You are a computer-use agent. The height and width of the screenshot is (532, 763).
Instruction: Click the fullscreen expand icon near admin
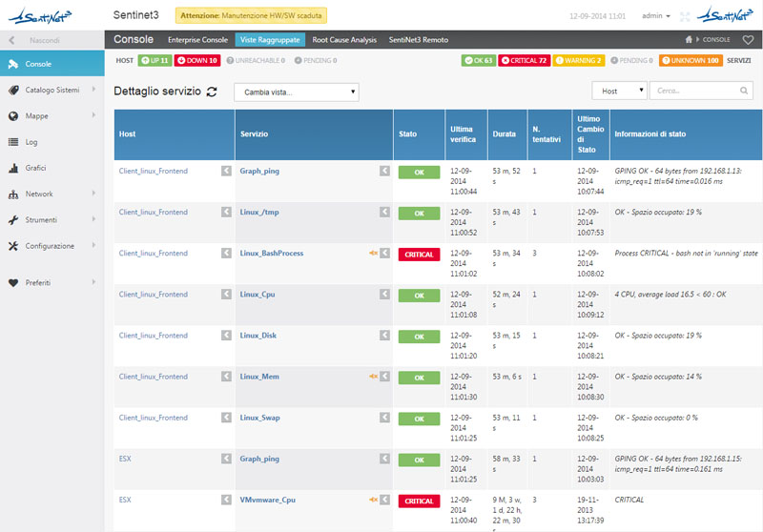click(x=685, y=16)
